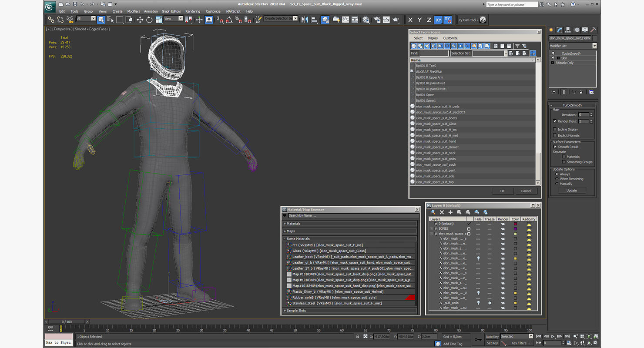Restrict to Z axis constraint
The image size is (644, 348).
click(x=429, y=20)
